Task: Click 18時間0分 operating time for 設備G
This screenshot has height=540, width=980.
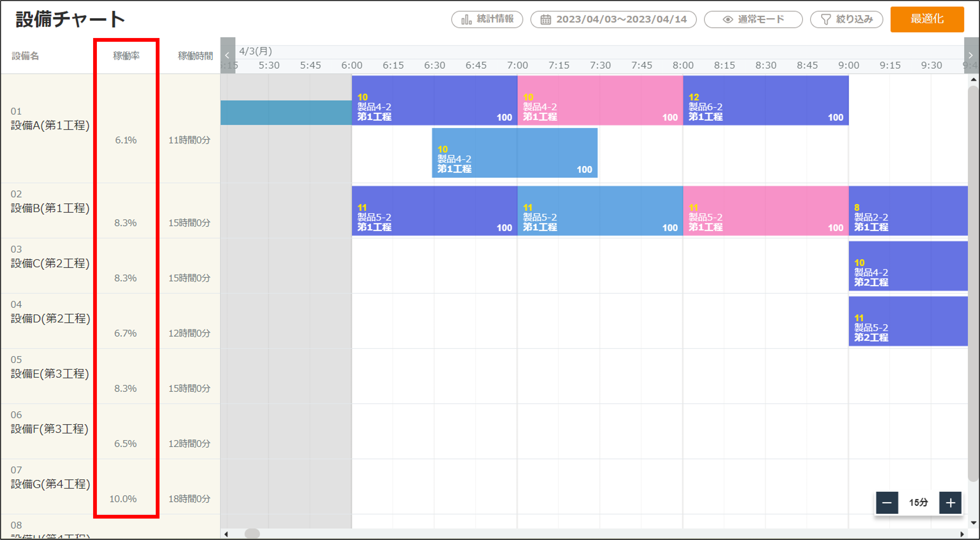Action: point(189,499)
